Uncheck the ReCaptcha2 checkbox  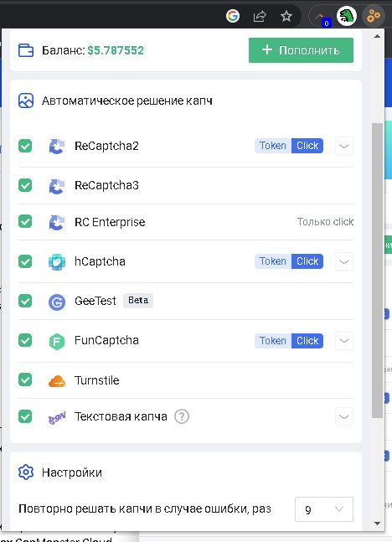(x=25, y=146)
